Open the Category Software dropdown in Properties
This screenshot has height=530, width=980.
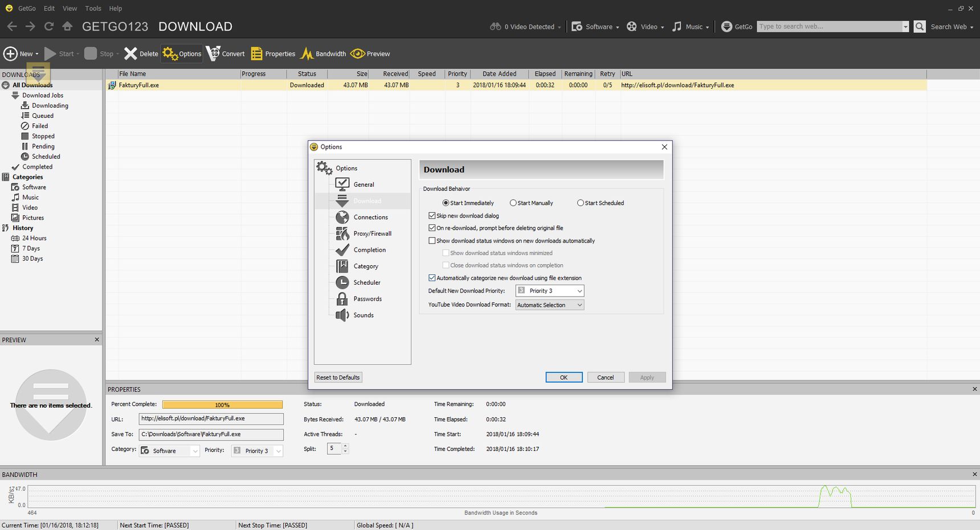point(169,450)
